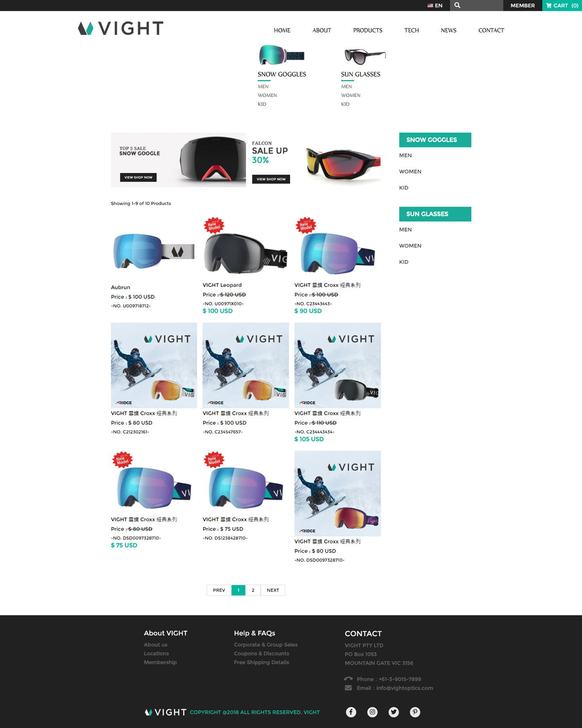
Task: Open Free Shipping Details footer link
Action: (x=261, y=663)
